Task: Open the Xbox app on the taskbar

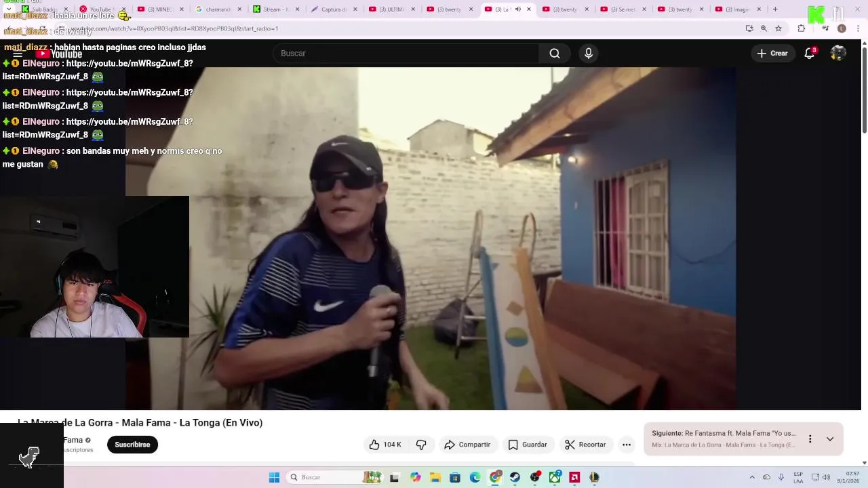Action: 555,477
